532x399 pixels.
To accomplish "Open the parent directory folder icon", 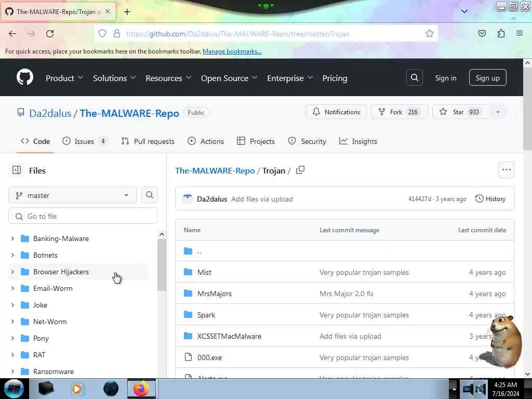I will (x=188, y=251).
